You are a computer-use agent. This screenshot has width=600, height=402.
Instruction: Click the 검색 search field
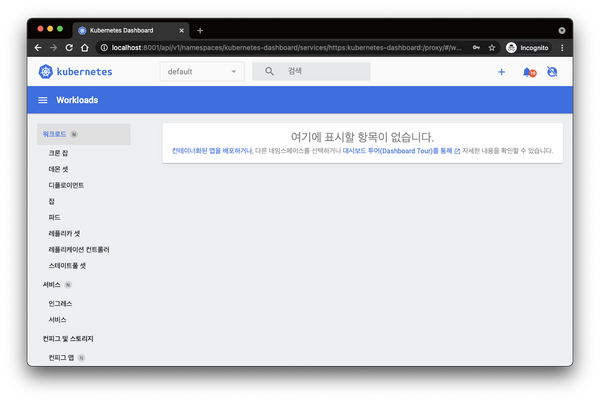pyautogui.click(x=320, y=72)
